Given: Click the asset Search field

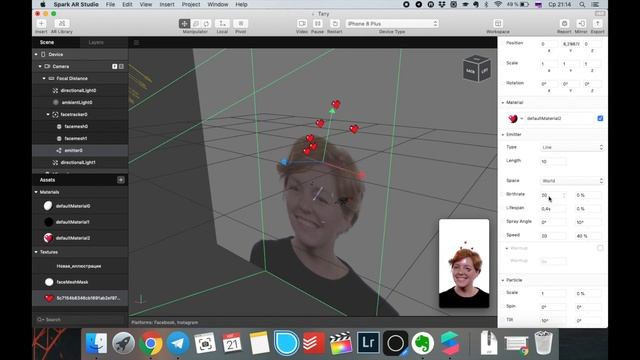Looking at the screenshot, I should 80,320.
